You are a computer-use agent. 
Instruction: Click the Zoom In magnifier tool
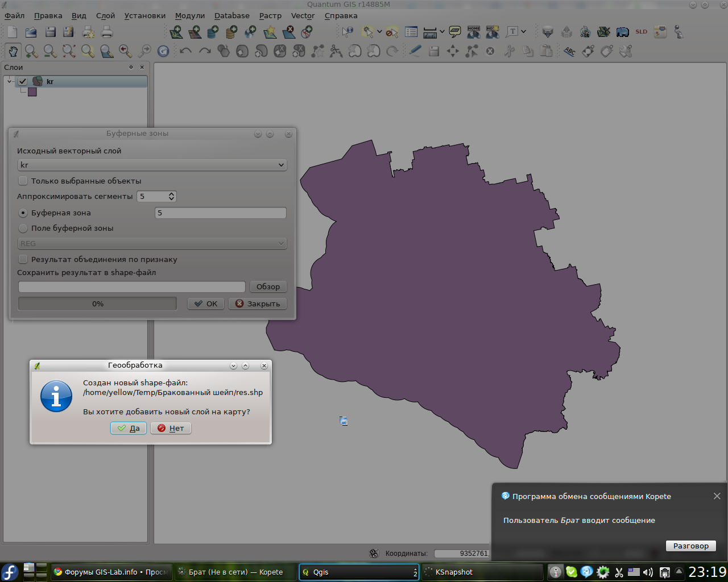[31, 52]
